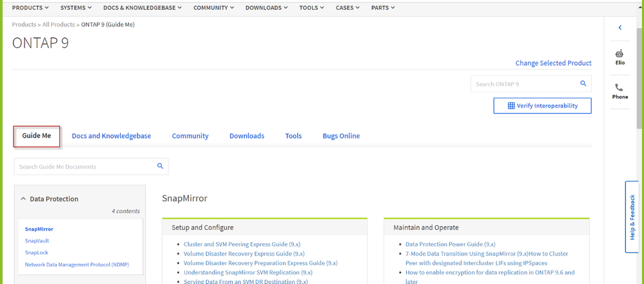Click the grid icon on Verify Interoperability
644x284 pixels.
(x=511, y=106)
